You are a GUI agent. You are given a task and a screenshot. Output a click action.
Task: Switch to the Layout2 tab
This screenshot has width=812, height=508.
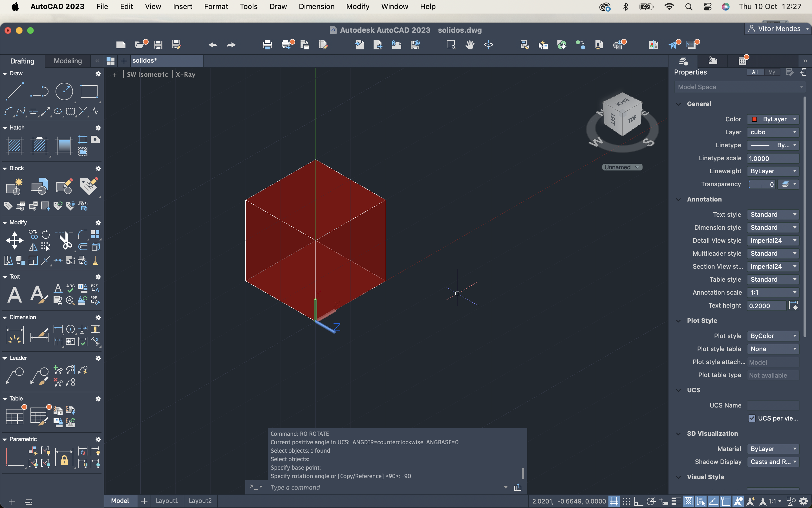tap(200, 501)
